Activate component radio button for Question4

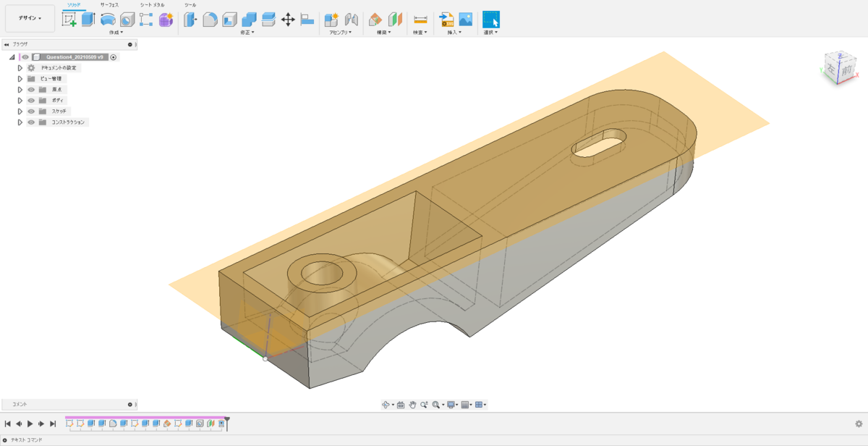click(x=114, y=56)
